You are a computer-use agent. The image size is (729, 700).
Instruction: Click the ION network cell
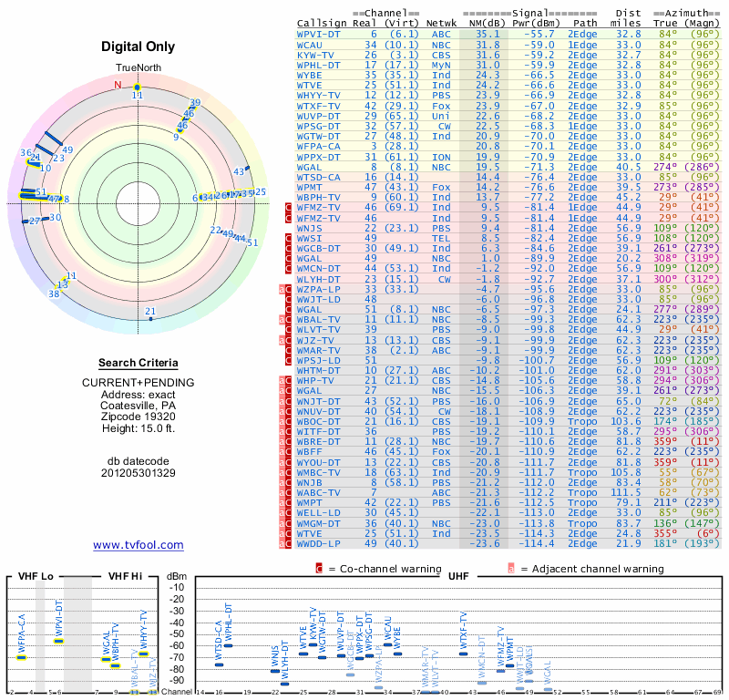coord(441,157)
